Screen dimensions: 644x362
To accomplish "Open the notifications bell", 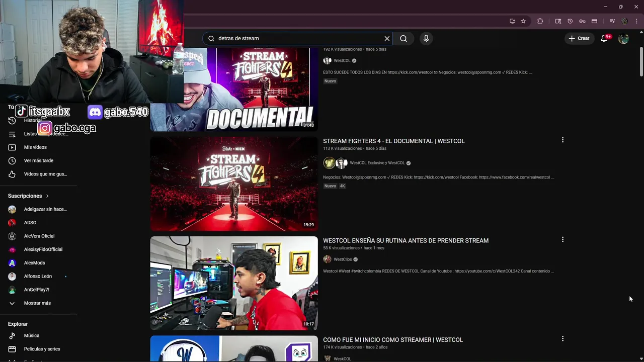I will [605, 38].
